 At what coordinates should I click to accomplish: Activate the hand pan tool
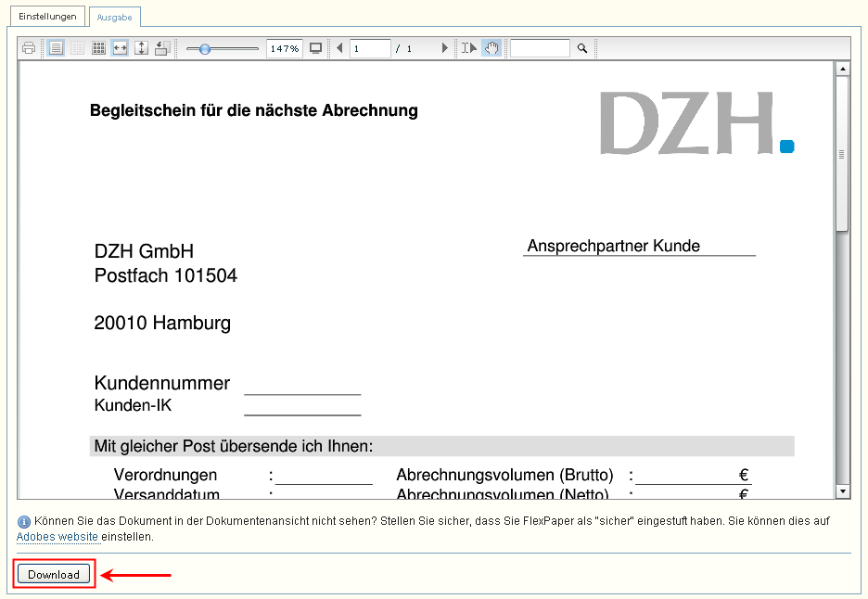[x=491, y=48]
